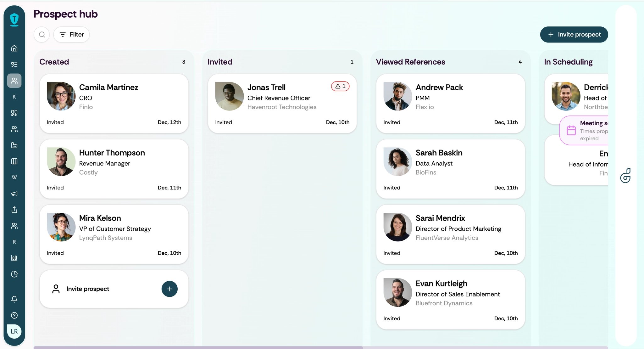
Task: Click the calendar icon in Meeting popup
Action: [571, 130]
